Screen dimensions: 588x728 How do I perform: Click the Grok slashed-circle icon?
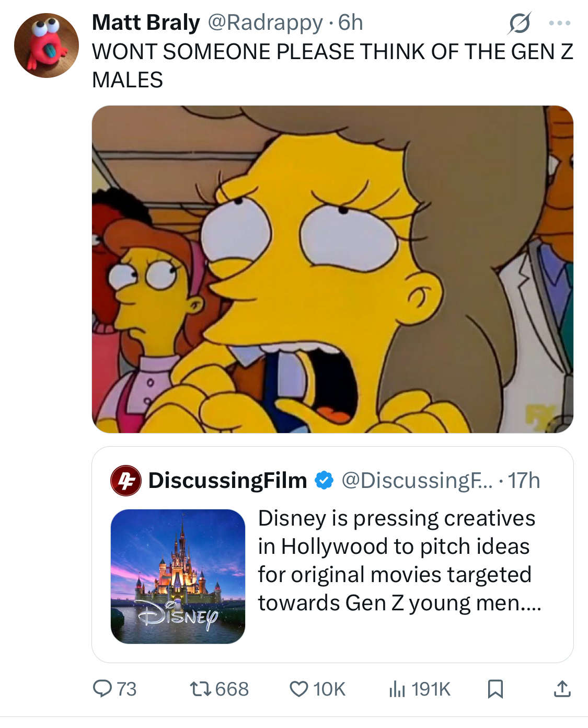coord(520,23)
